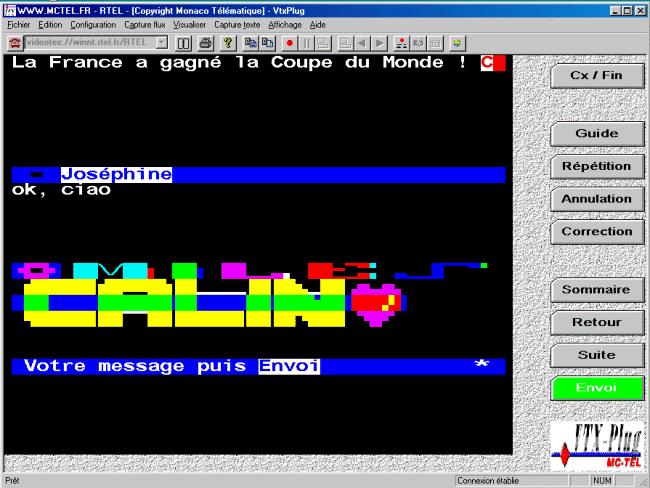Open the Aide menu
The image size is (650, 488).
(318, 25)
